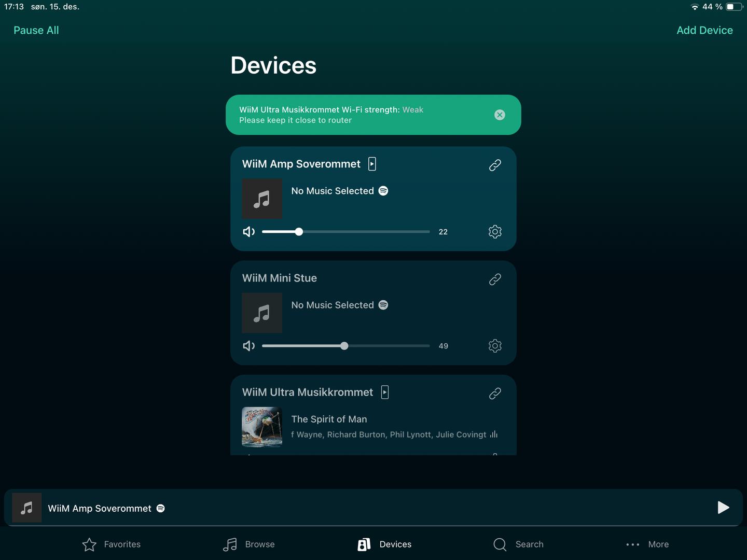Open settings gear for WiiM Mini Stue
This screenshot has height=560, width=747.
495,346
